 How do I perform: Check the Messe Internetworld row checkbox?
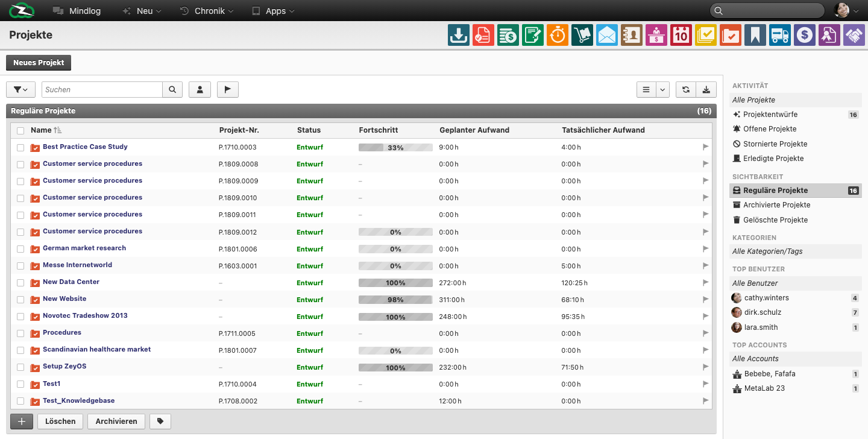tap(20, 265)
